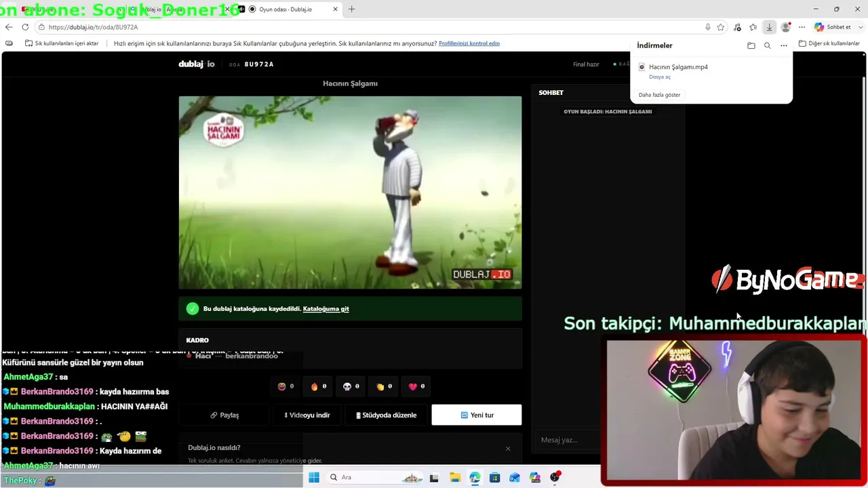The width and height of the screenshot is (868, 488).
Task: Click the Microsoft Edge taskbar icon
Action: (475, 477)
